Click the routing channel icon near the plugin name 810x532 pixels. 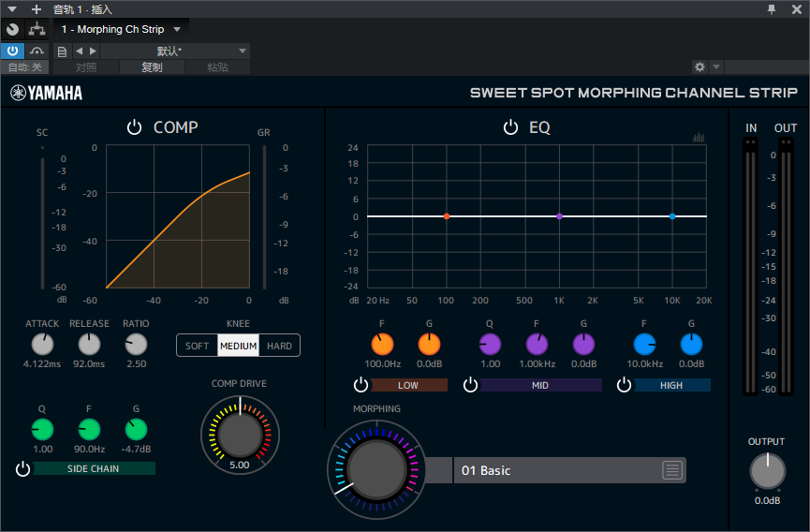pos(37,29)
